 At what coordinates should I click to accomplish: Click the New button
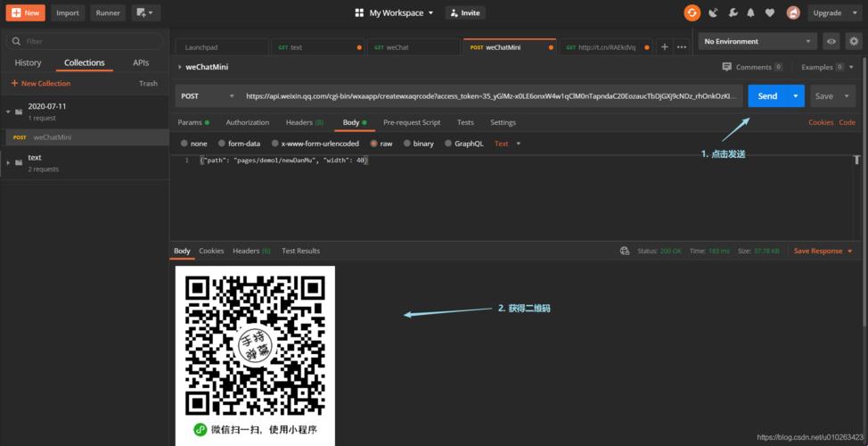coord(26,12)
